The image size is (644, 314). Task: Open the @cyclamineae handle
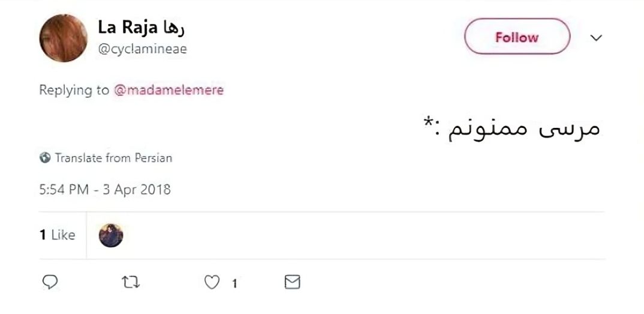[143, 49]
